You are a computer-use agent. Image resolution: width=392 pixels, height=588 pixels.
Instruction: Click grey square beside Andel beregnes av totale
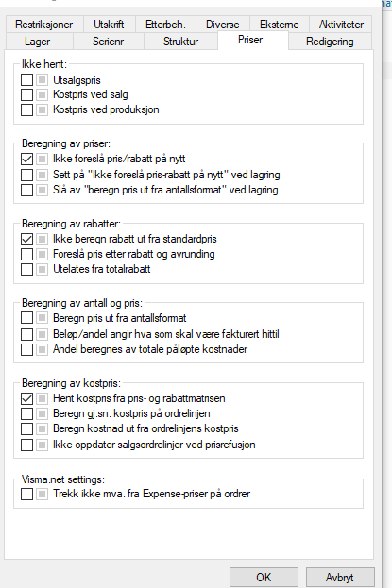tap(43, 349)
